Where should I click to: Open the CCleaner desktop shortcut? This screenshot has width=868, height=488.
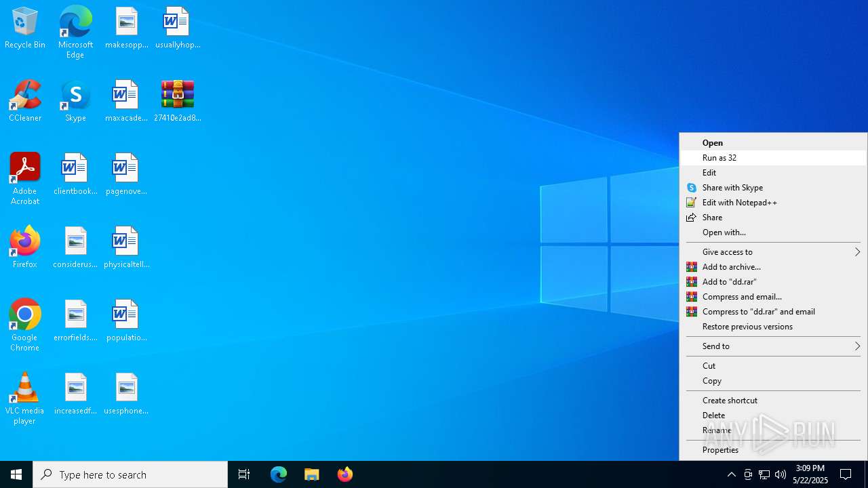tap(25, 102)
